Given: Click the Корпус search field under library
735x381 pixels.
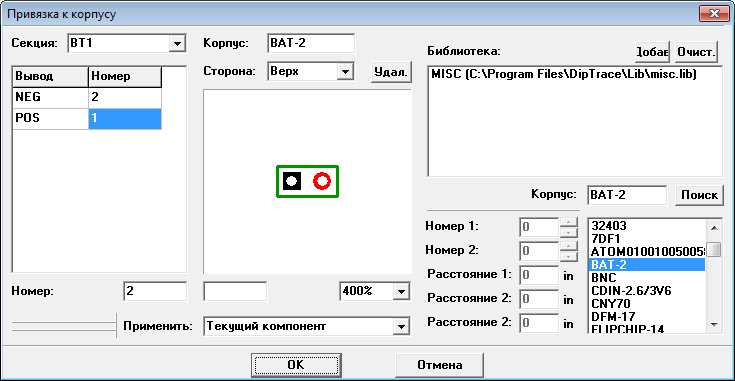Looking at the screenshot, I should coord(627,195).
